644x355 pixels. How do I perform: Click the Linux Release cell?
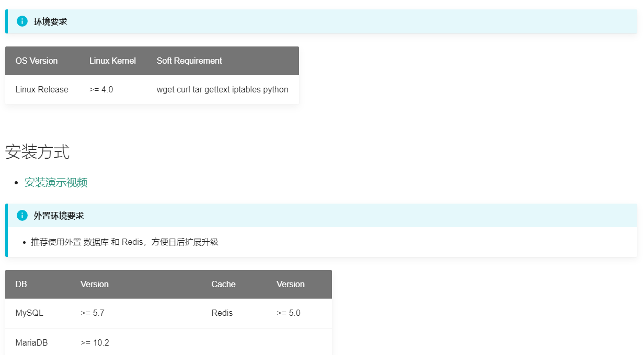click(x=42, y=90)
